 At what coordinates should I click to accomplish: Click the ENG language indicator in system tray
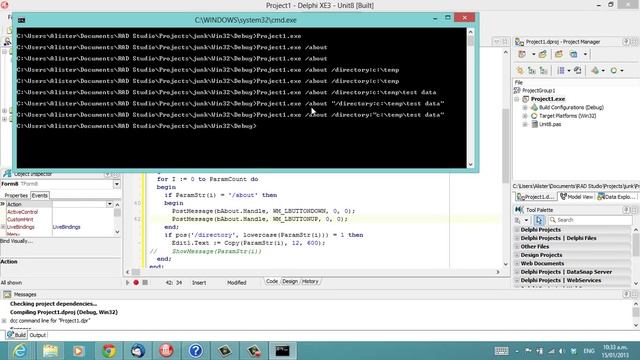[589, 351]
